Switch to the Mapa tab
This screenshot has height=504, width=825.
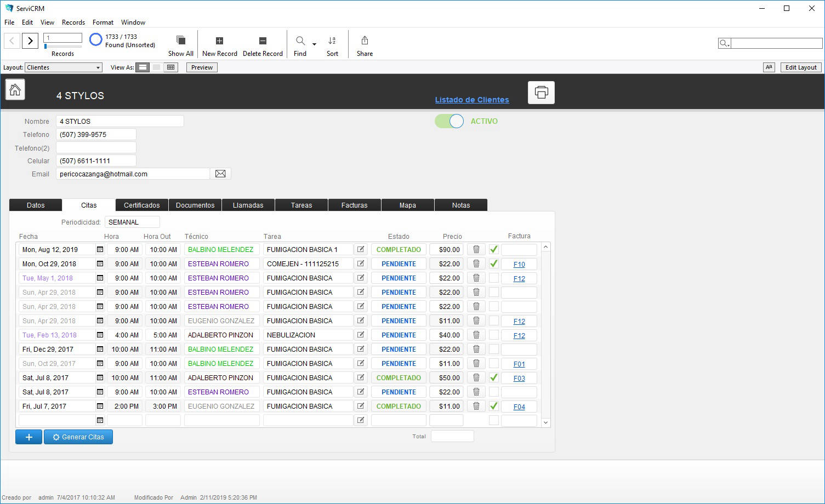[408, 205]
